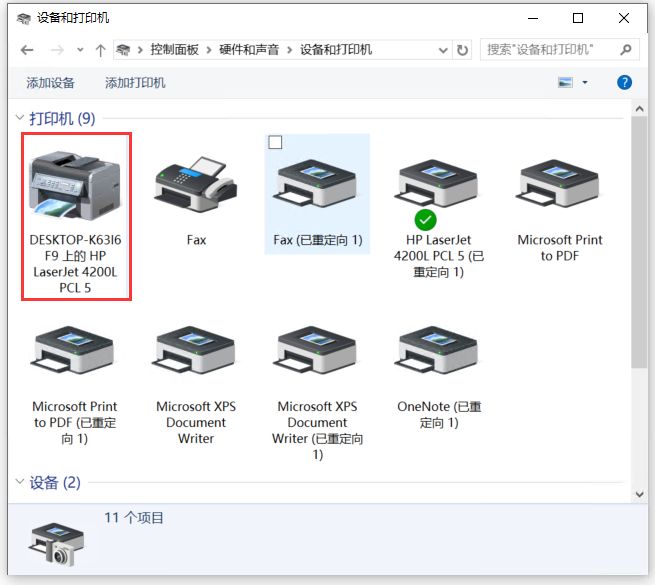The width and height of the screenshot is (655, 585).
Task: Open the address bar history dropdown
Action: (443, 51)
